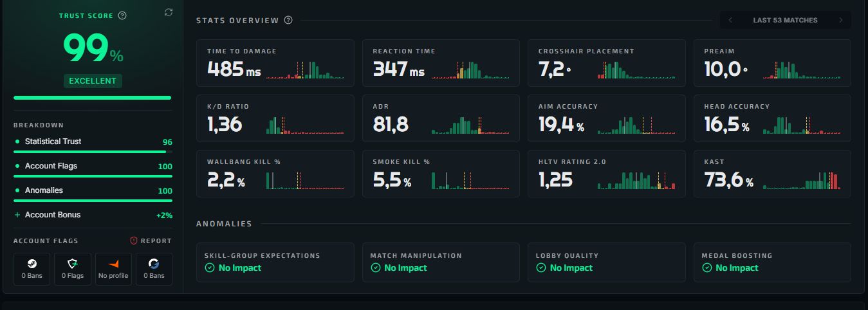Click the Report shield icon
Image resolution: width=868 pixels, height=310 pixels.
134,241
